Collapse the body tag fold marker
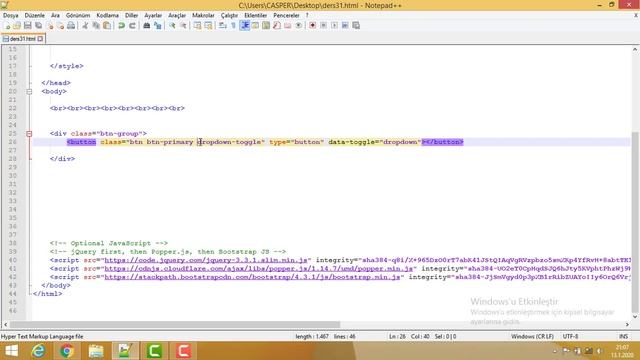This screenshot has width=640, height=360. coord(29,92)
